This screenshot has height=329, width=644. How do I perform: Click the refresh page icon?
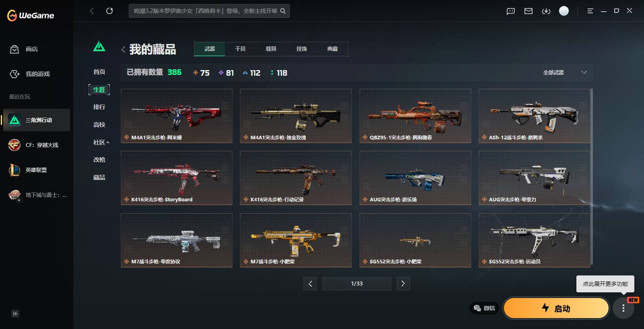[109, 11]
